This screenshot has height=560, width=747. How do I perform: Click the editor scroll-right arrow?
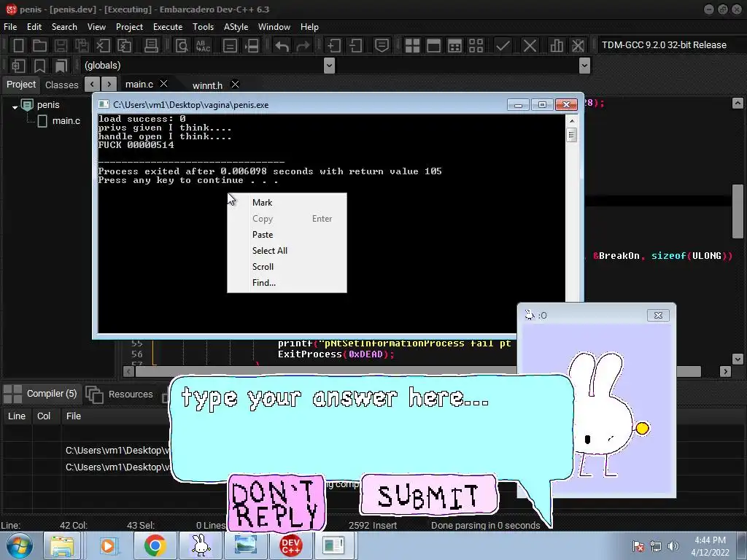[x=725, y=371]
